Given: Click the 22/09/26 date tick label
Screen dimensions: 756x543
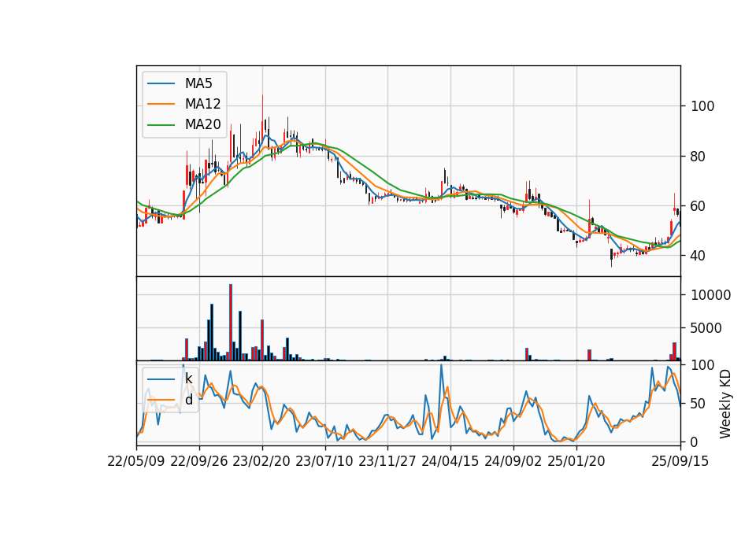Looking at the screenshot, I should click(x=199, y=462).
